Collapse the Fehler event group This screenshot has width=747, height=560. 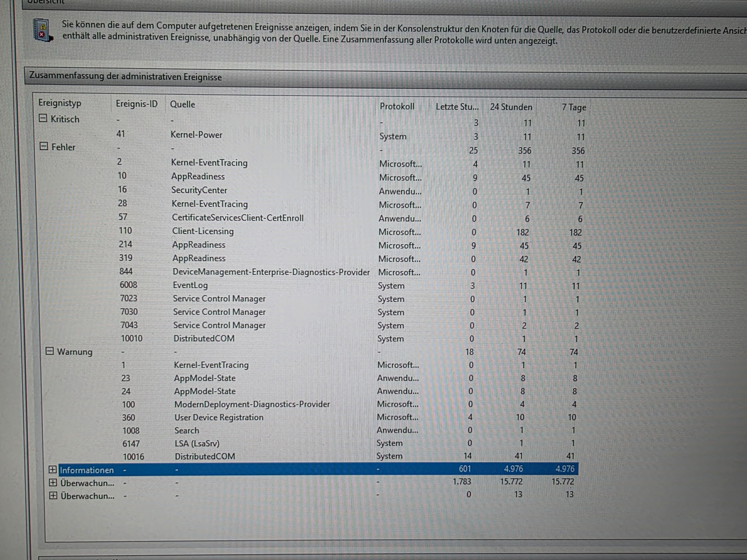[44, 146]
